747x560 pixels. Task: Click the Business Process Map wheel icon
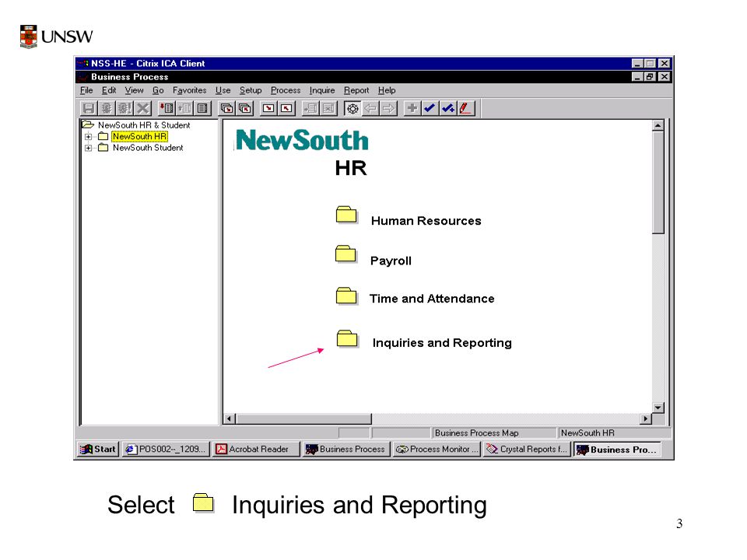pos(352,108)
